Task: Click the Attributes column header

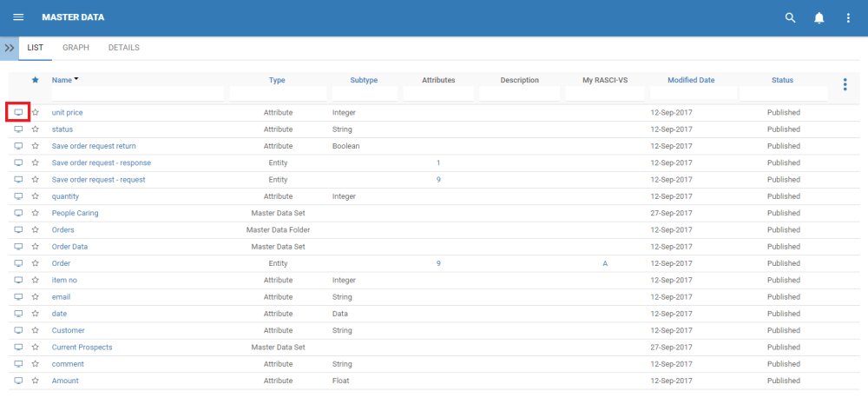Action: coord(438,80)
